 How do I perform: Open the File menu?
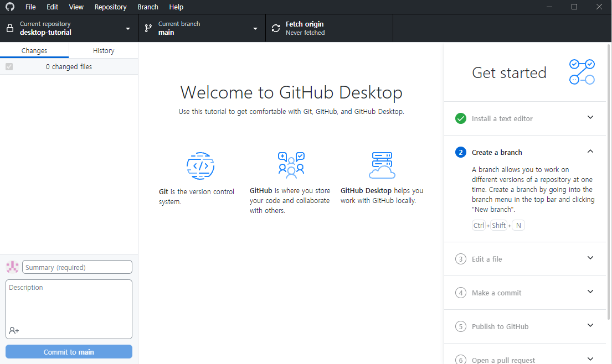click(x=30, y=7)
